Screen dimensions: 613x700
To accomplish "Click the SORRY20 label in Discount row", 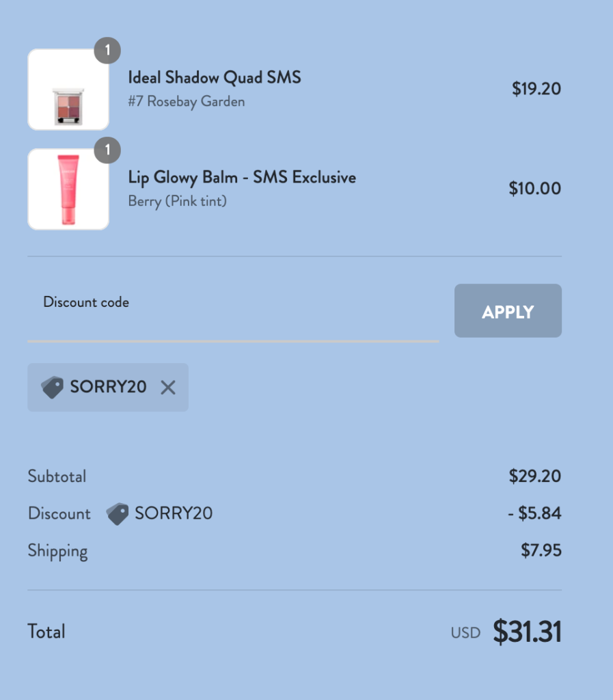I will click(x=174, y=513).
